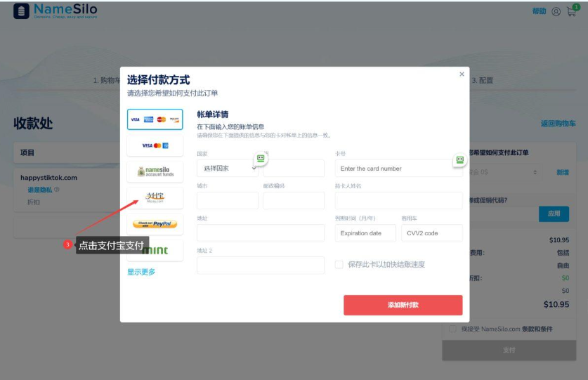Focus the Expiration date field

[x=365, y=233]
